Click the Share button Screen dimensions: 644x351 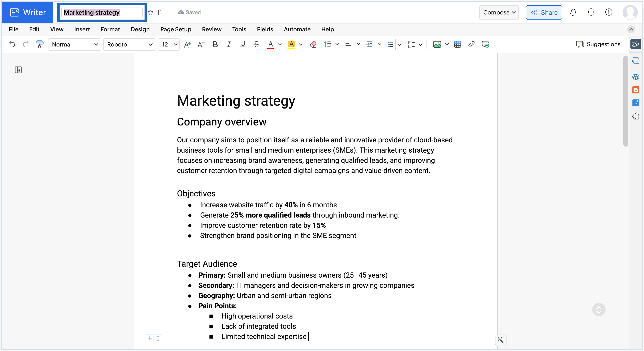click(x=544, y=12)
